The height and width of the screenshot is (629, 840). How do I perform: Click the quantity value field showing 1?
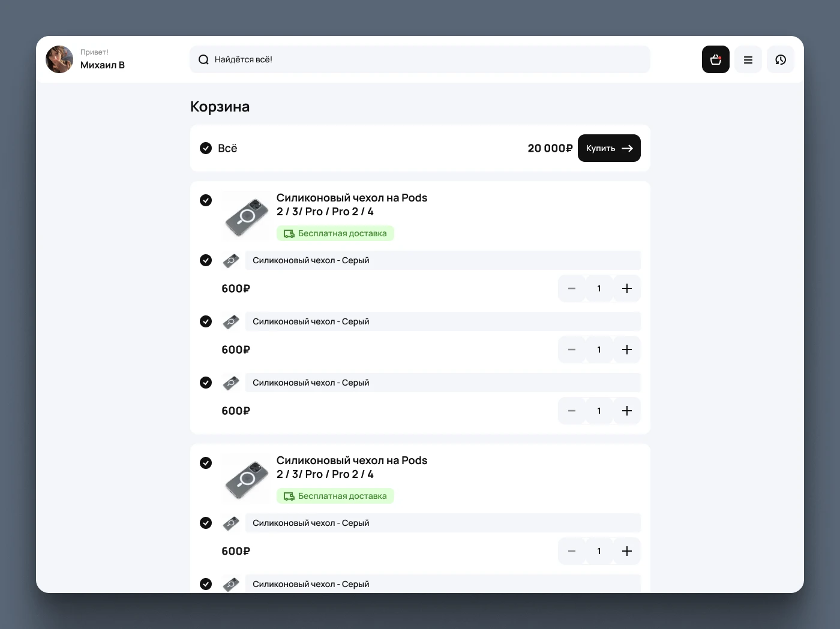tap(598, 288)
